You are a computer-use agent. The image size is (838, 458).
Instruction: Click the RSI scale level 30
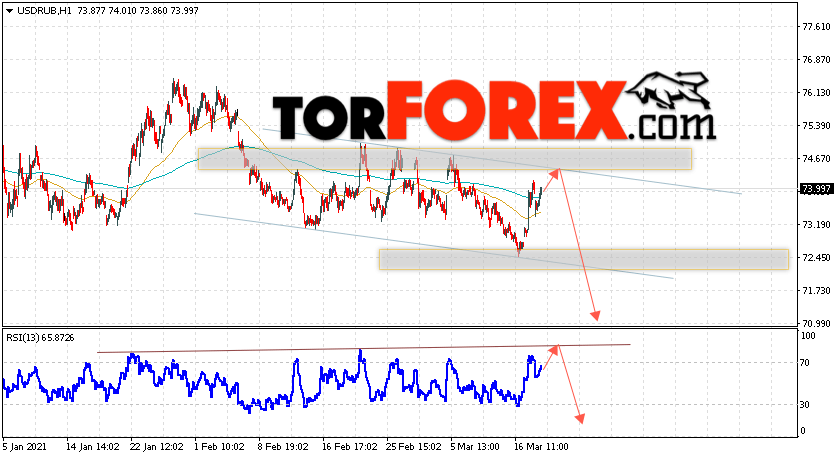pos(806,405)
